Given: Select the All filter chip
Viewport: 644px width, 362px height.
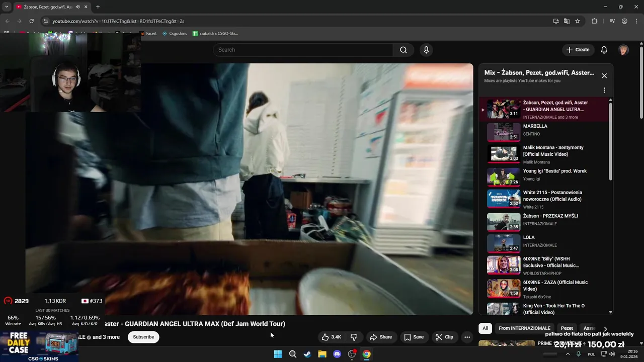Looking at the screenshot, I should [485, 328].
